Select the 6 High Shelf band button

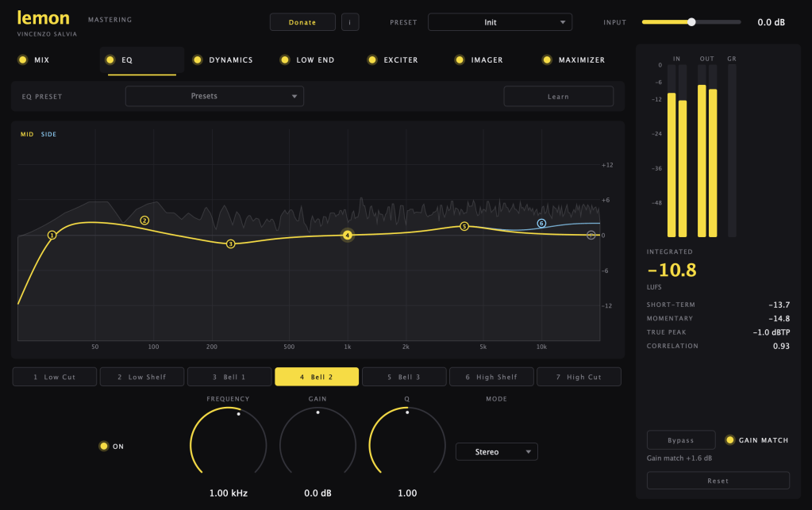[491, 377]
